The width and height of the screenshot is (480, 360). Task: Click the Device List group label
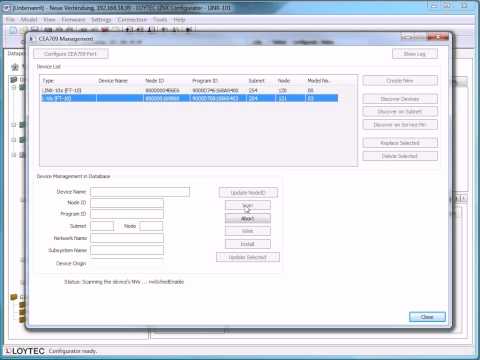click(x=49, y=67)
